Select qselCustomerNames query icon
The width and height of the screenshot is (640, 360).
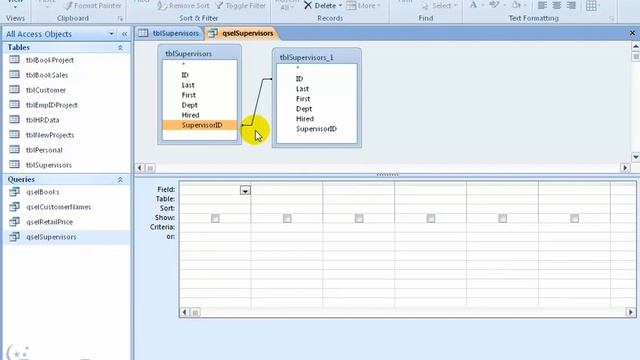coord(14,207)
